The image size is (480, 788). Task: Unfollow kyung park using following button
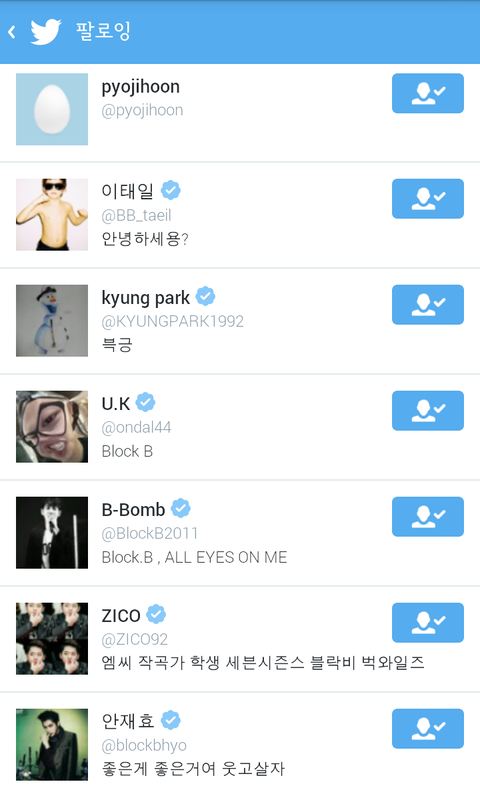click(428, 305)
